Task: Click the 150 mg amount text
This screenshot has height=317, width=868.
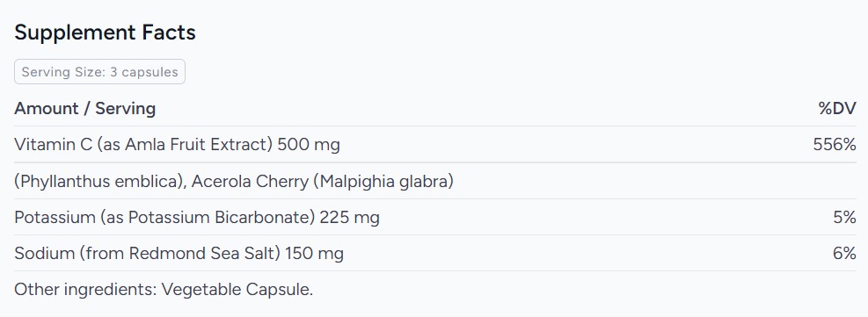Action: tap(315, 254)
